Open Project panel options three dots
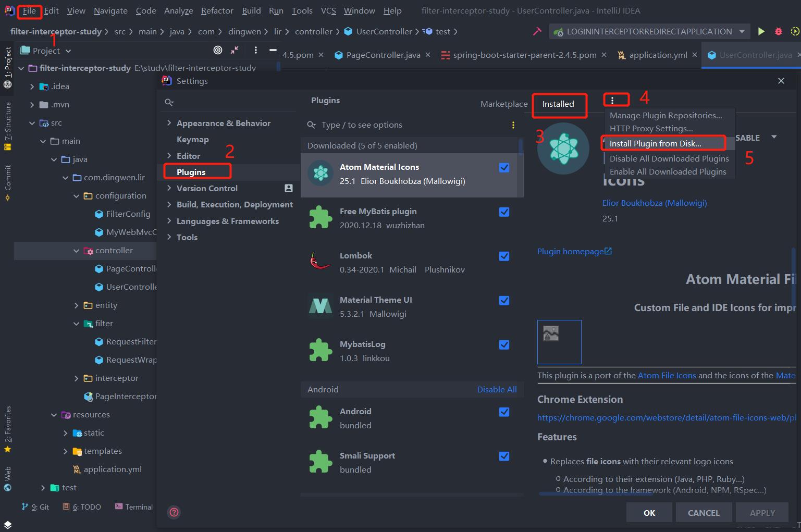 [255, 50]
